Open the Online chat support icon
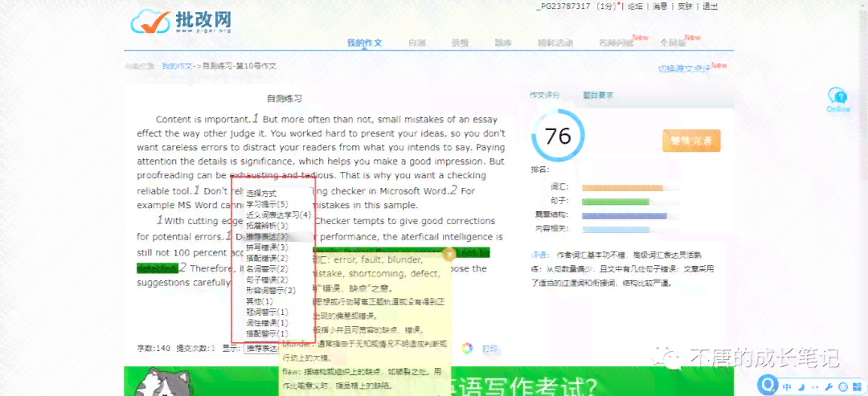The width and height of the screenshot is (868, 396). [x=837, y=100]
